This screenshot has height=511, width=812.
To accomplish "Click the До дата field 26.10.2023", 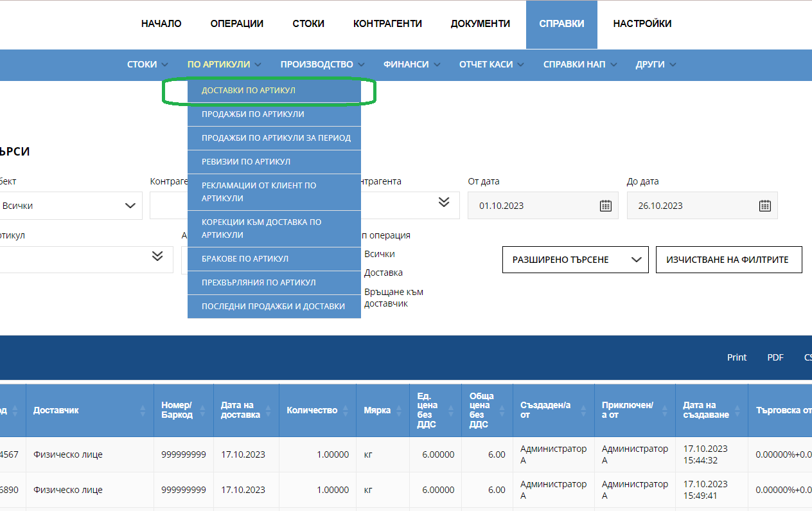I will [x=702, y=206].
